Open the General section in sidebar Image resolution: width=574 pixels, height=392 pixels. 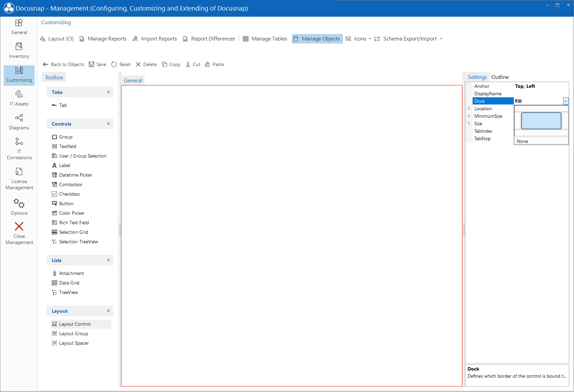(19, 27)
